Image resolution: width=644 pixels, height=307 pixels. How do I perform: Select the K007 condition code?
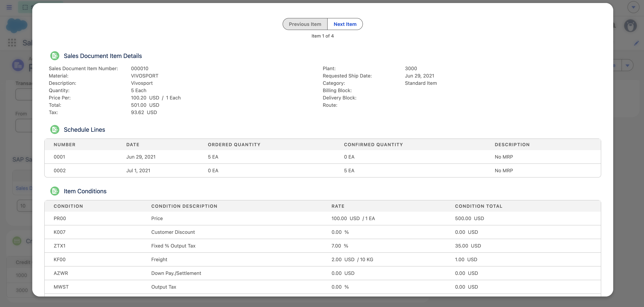59,232
